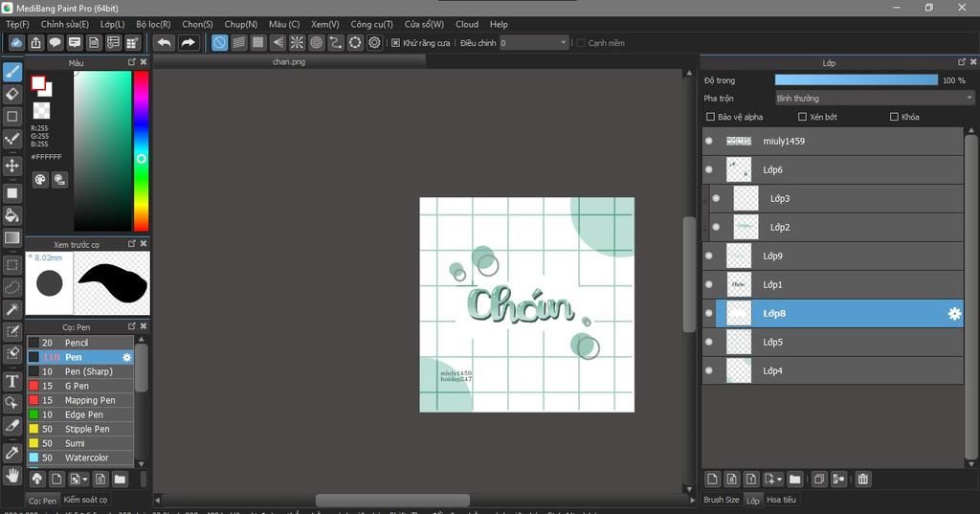Create a new layer folder
The height and width of the screenshot is (514, 980).
[x=795, y=479]
